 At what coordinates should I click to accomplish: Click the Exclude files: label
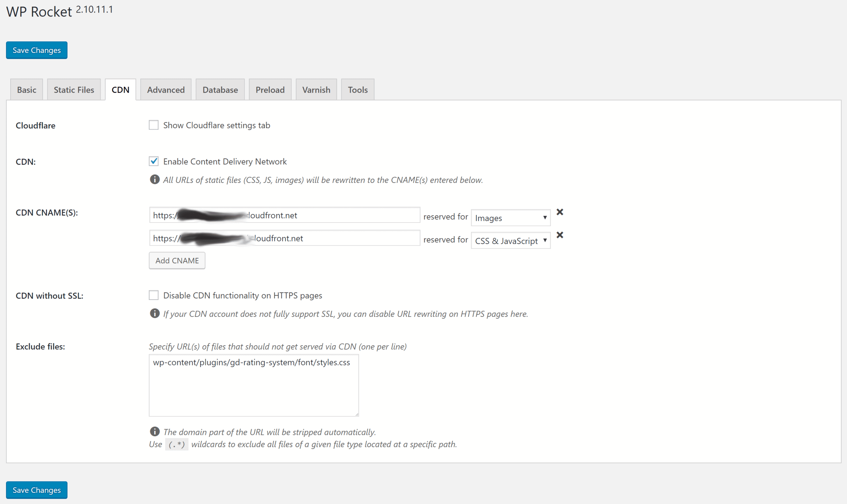40,346
